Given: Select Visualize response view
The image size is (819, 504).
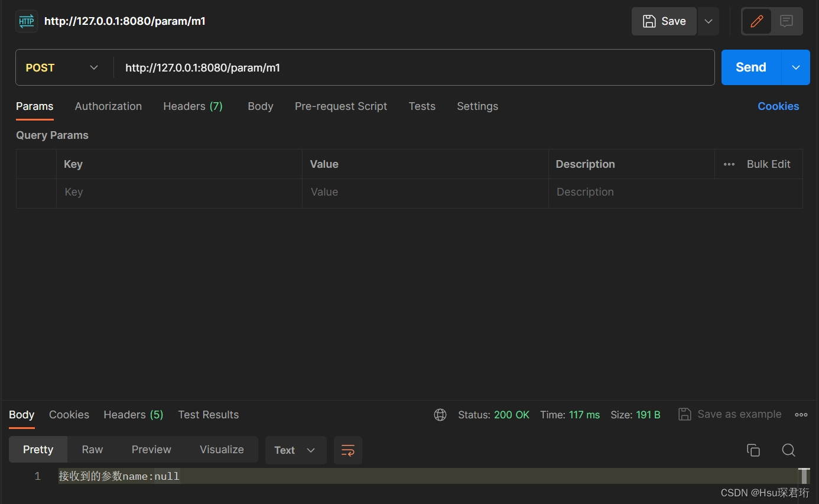Looking at the screenshot, I should click(222, 450).
